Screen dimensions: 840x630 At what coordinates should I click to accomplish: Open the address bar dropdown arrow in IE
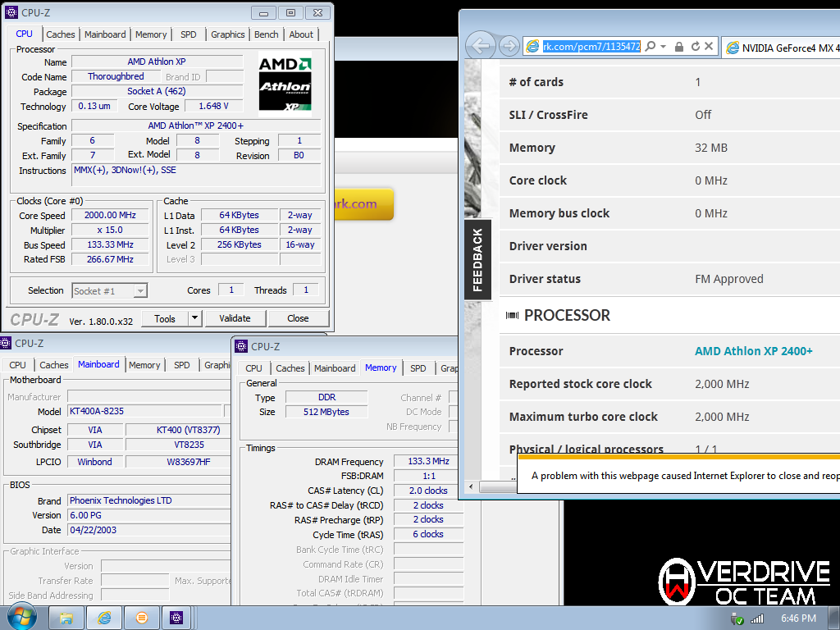coord(663,47)
